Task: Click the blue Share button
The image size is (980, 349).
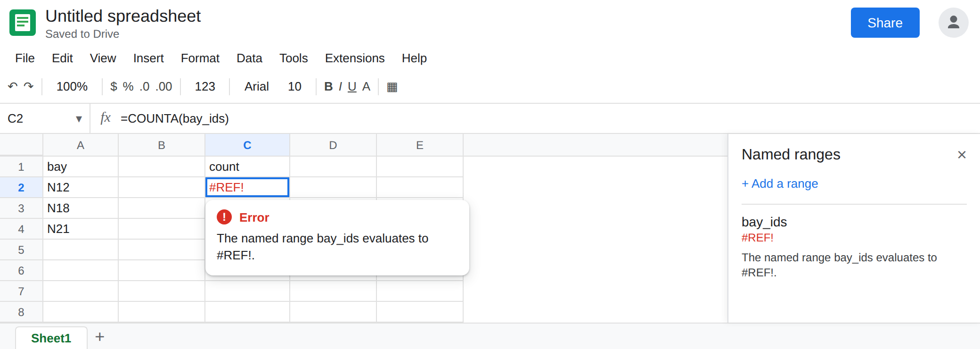Action: point(885,23)
